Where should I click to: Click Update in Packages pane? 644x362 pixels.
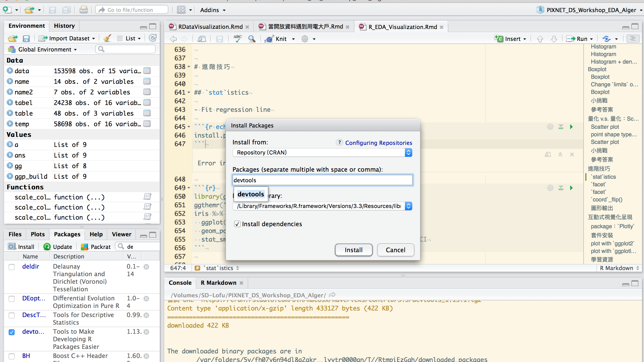point(58,247)
